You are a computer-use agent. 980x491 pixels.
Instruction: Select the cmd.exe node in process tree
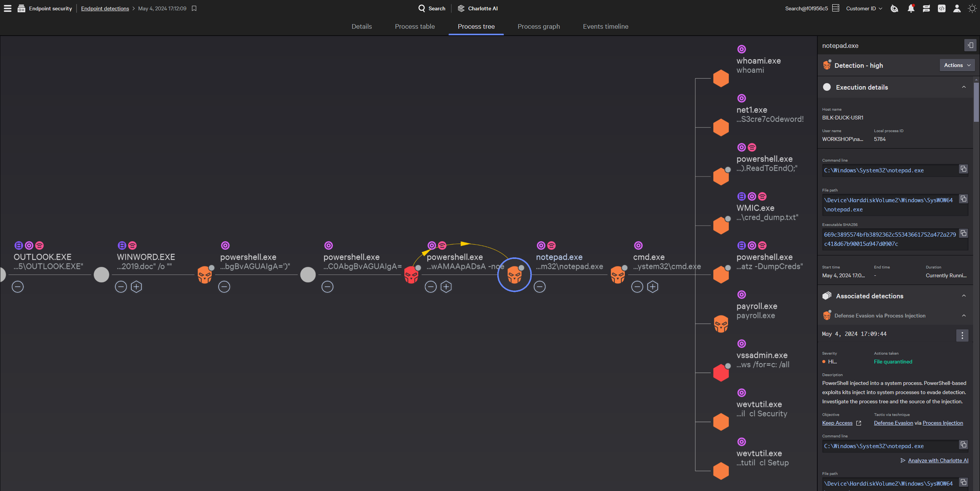618,275
